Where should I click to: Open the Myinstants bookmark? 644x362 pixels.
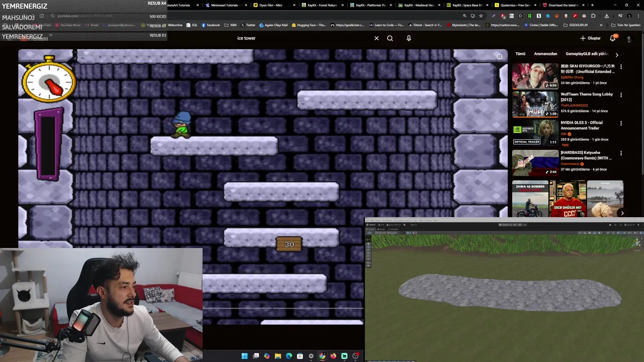click(464, 25)
